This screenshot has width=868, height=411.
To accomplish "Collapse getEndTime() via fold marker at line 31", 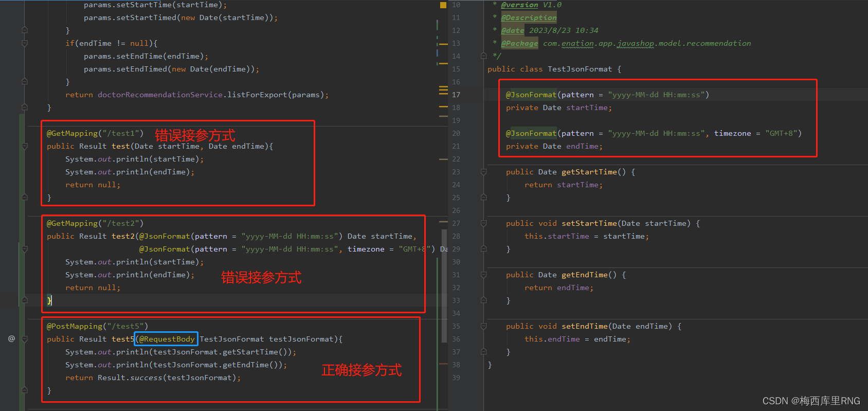I will [x=483, y=275].
